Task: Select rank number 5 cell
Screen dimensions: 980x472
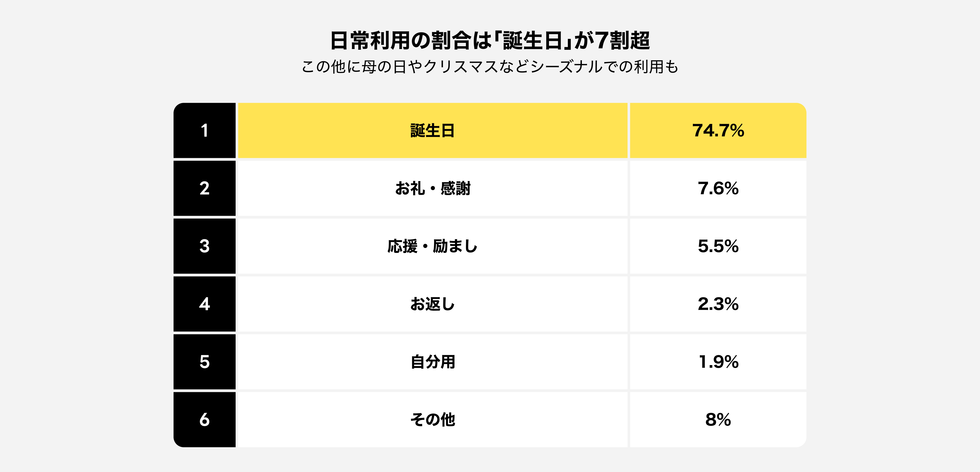Action: point(205,362)
